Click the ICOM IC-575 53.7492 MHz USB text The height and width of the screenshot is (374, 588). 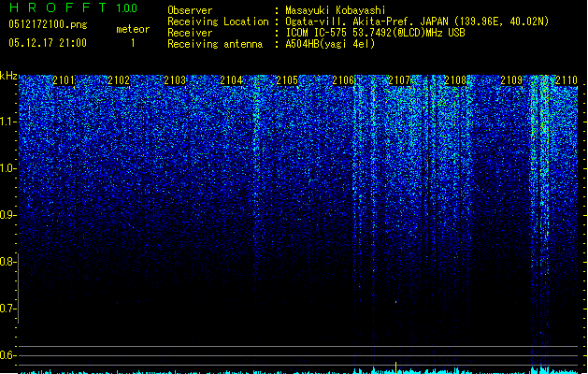(375, 33)
